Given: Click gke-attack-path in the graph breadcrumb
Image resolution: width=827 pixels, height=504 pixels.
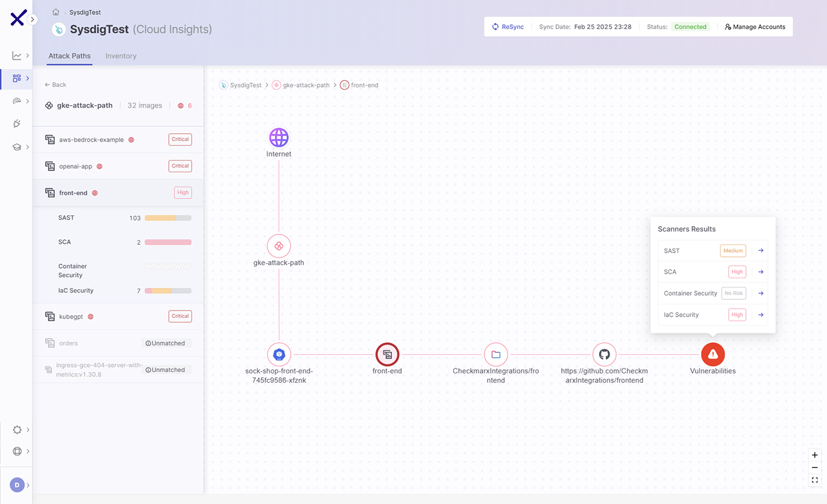Looking at the screenshot, I should [301, 85].
